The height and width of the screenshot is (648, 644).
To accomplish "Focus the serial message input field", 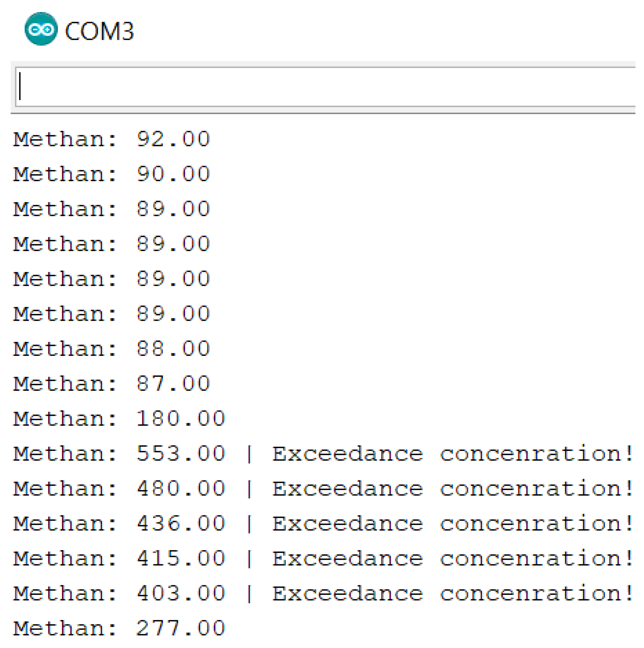I will [x=326, y=87].
